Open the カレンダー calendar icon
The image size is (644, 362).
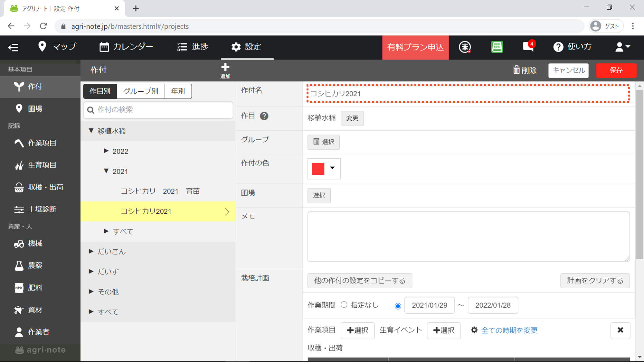coord(104,47)
